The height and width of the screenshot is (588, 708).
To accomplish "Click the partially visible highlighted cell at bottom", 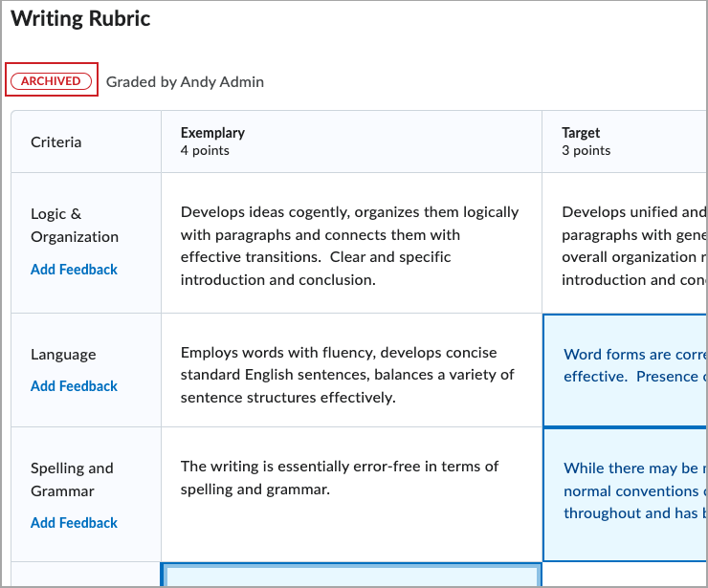I will click(350, 576).
